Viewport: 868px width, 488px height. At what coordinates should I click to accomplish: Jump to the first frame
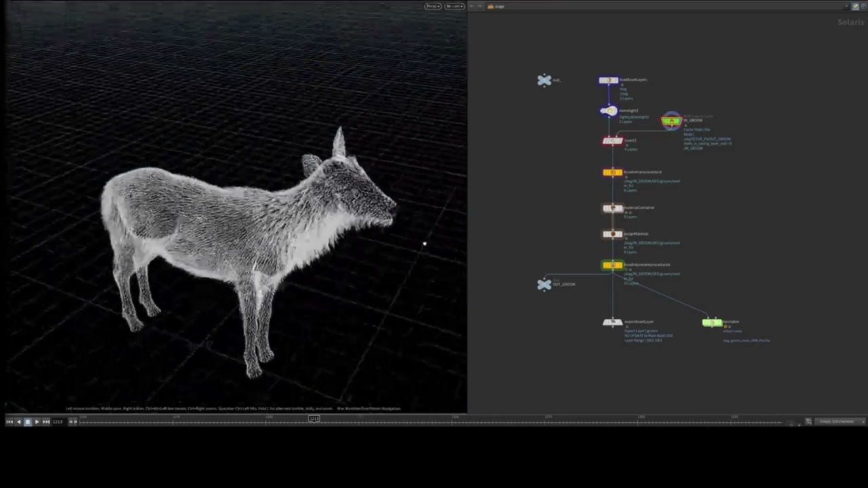click(9, 422)
